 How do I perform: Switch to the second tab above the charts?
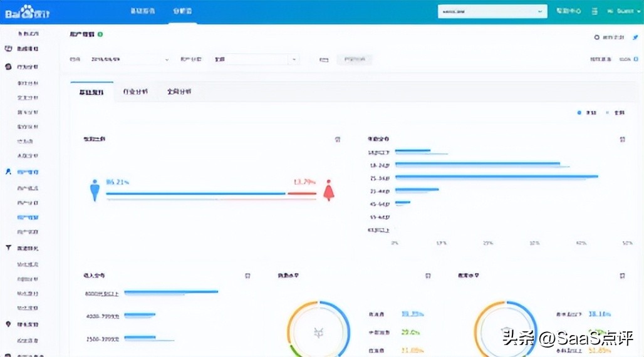point(135,91)
